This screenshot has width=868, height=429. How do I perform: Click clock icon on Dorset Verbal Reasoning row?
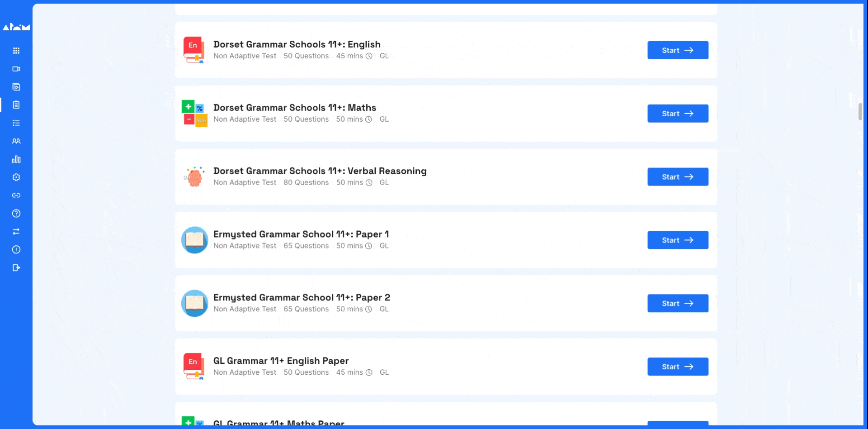coord(369,183)
